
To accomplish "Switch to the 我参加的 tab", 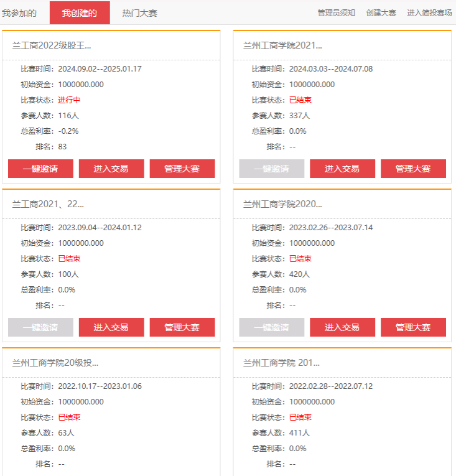I will (x=19, y=13).
